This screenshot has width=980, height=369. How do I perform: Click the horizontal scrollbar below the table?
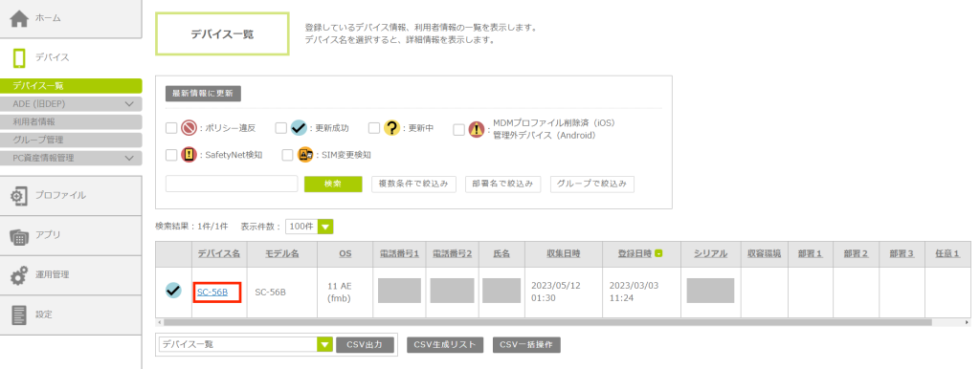click(x=546, y=323)
